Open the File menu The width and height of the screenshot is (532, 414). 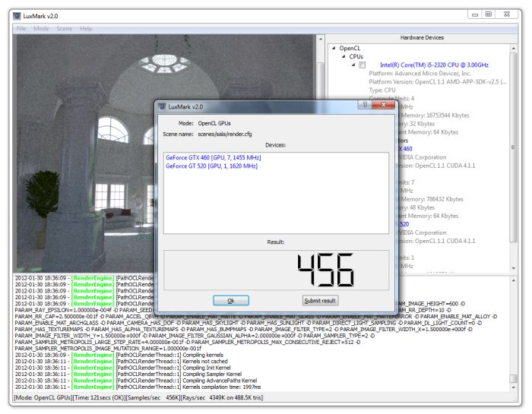pos(21,28)
